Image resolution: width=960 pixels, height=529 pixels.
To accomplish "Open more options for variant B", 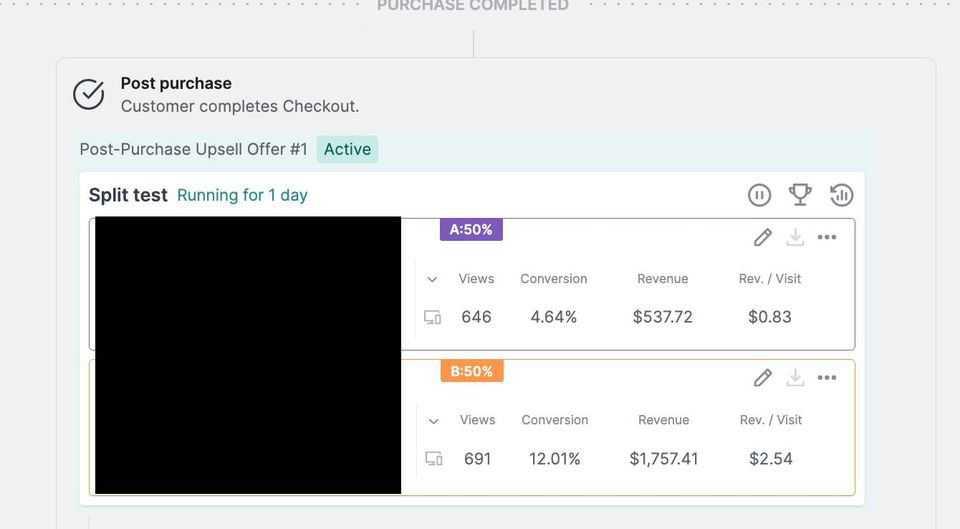I will pos(827,377).
